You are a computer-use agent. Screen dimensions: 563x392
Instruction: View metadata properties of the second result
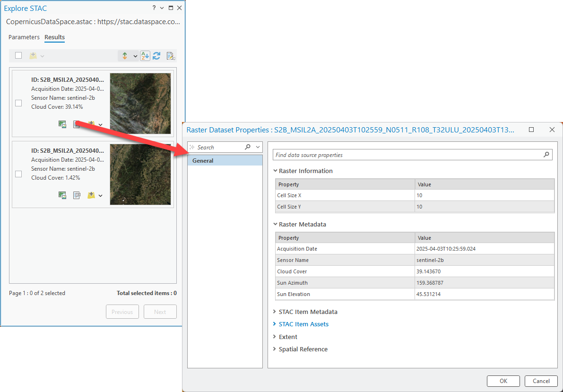pyautogui.click(x=77, y=195)
